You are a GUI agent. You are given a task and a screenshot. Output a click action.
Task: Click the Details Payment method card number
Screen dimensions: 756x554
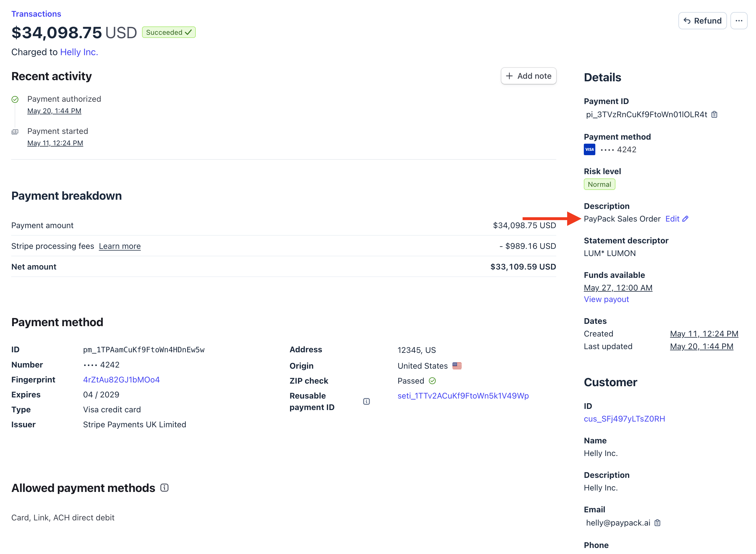[x=618, y=150]
